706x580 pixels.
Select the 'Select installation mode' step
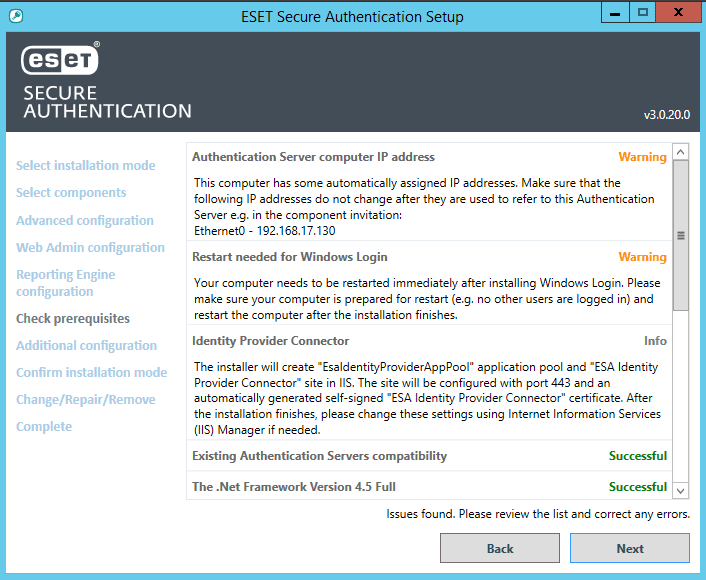click(x=86, y=165)
